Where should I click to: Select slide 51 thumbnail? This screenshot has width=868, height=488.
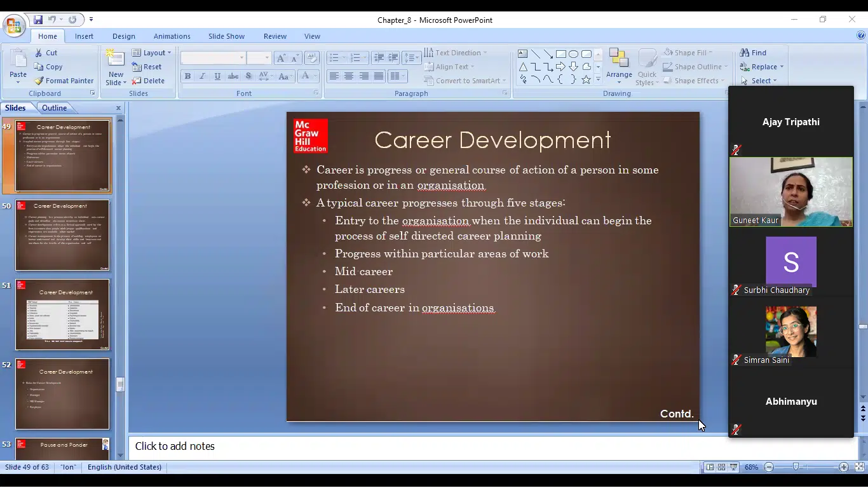click(62, 315)
